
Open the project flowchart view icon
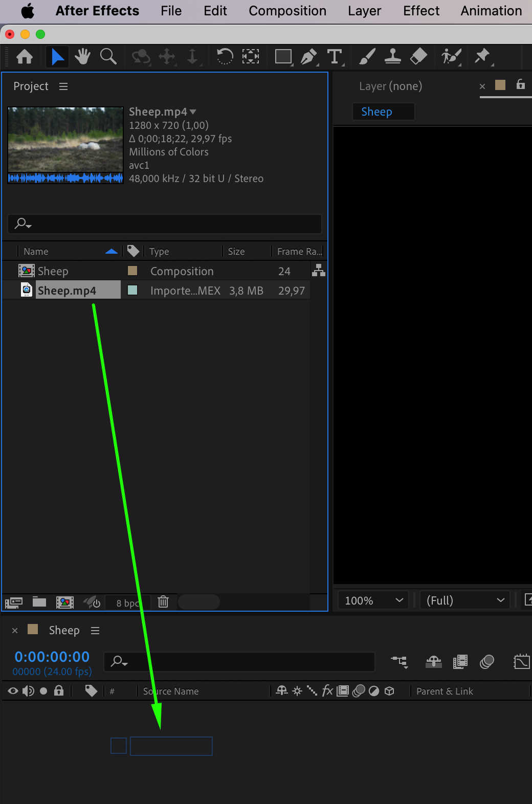coord(319,270)
